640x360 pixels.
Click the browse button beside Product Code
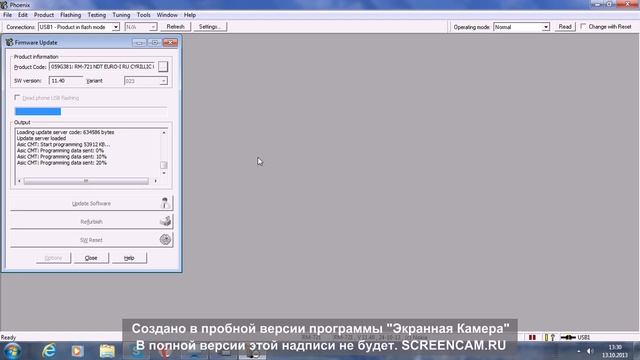[163, 67]
